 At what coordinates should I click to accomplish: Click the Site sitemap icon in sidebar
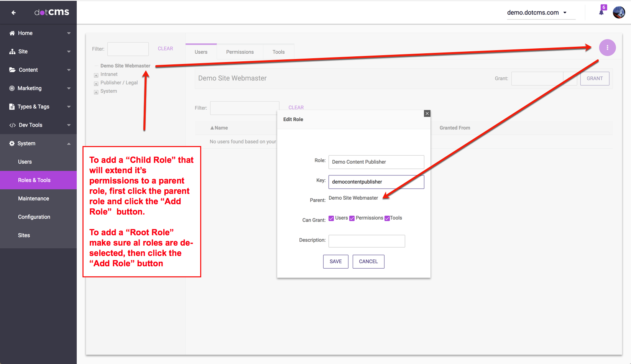tap(12, 52)
